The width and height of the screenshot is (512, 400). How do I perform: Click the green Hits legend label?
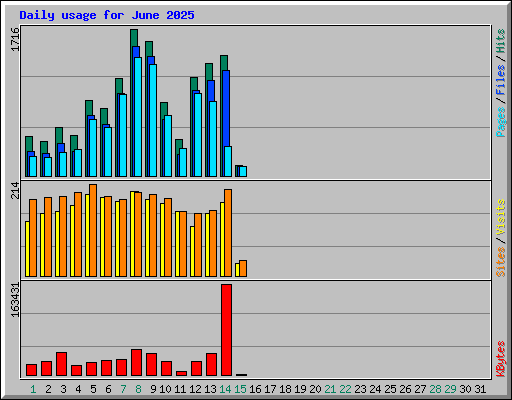(501, 41)
